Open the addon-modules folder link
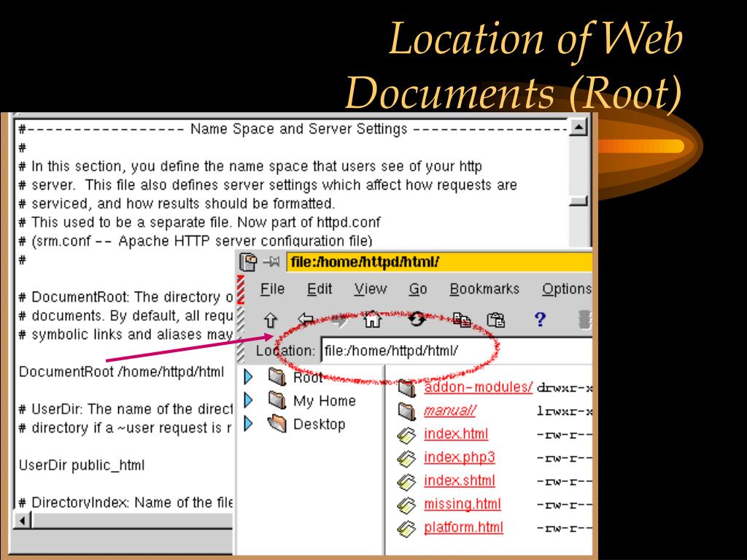 tap(478, 387)
